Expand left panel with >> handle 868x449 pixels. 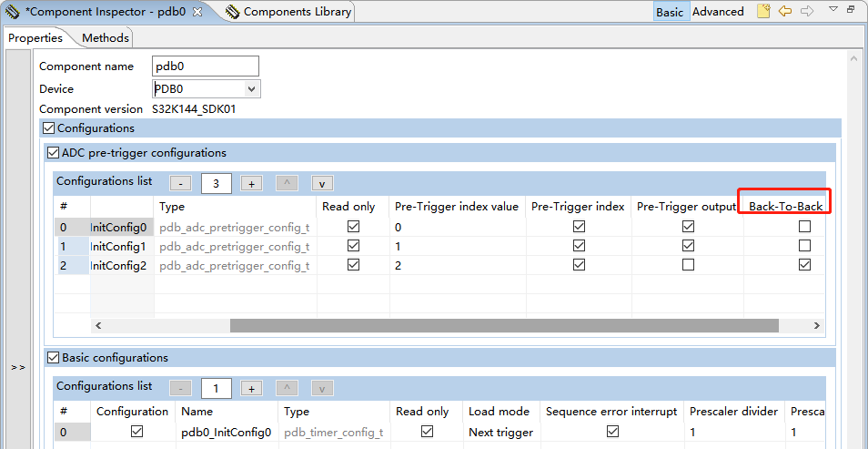[x=18, y=367]
